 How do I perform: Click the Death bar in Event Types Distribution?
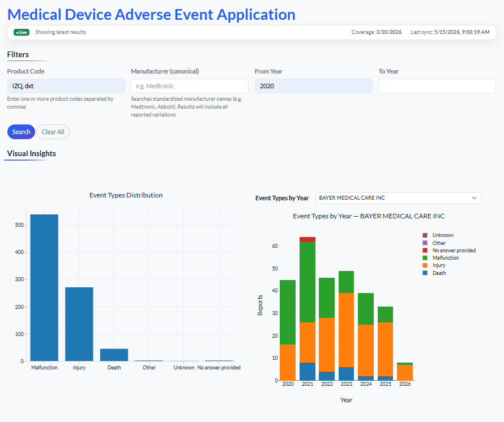pyautogui.click(x=114, y=355)
